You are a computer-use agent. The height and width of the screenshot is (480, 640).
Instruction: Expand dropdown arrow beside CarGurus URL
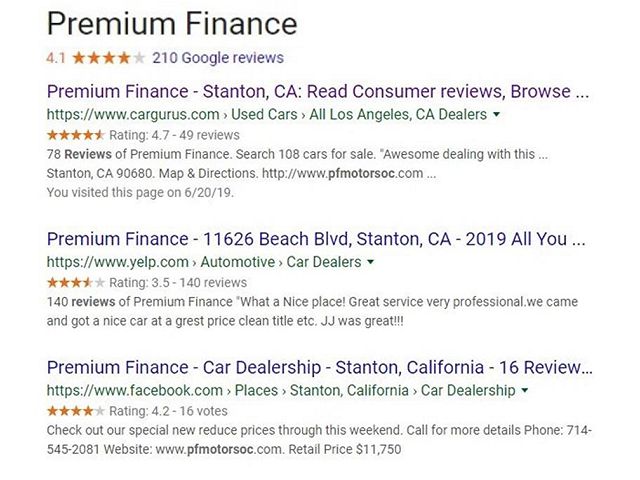[497, 115]
